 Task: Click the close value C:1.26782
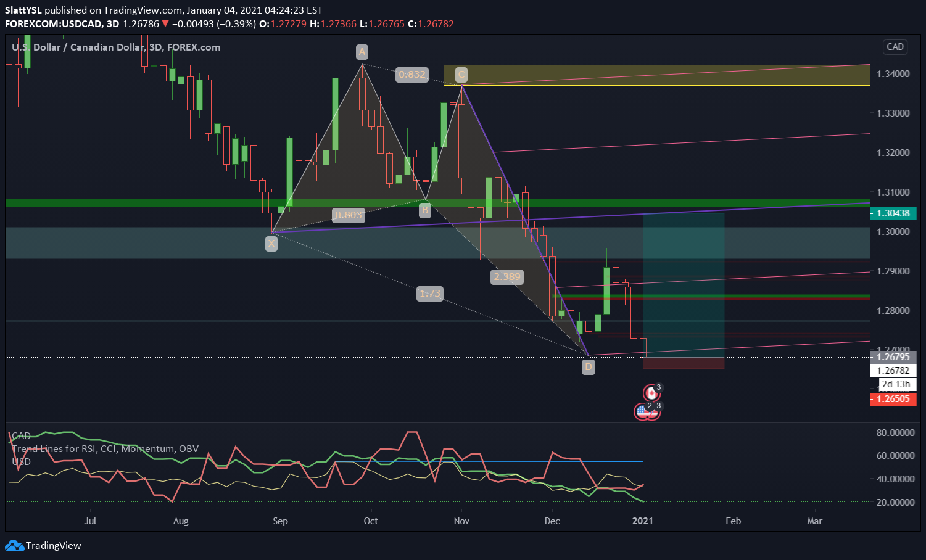431,23
